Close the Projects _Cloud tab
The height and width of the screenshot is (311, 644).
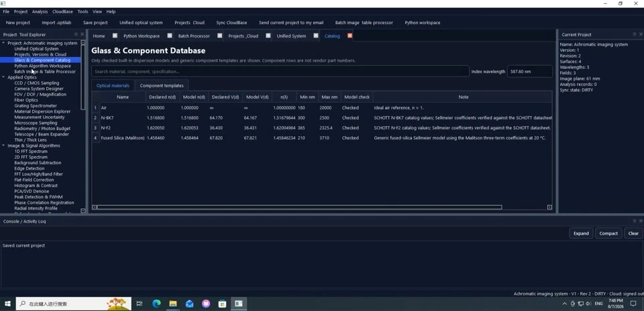[268, 36]
